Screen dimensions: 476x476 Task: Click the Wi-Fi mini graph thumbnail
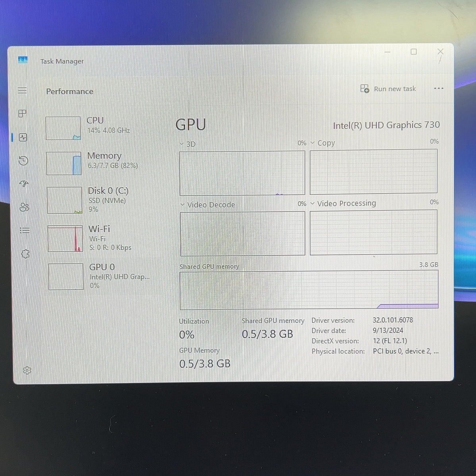65,238
